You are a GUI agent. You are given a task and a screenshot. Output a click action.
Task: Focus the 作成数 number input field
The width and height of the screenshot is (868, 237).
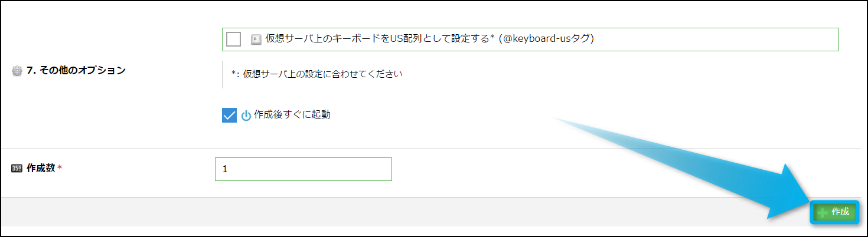[303, 169]
